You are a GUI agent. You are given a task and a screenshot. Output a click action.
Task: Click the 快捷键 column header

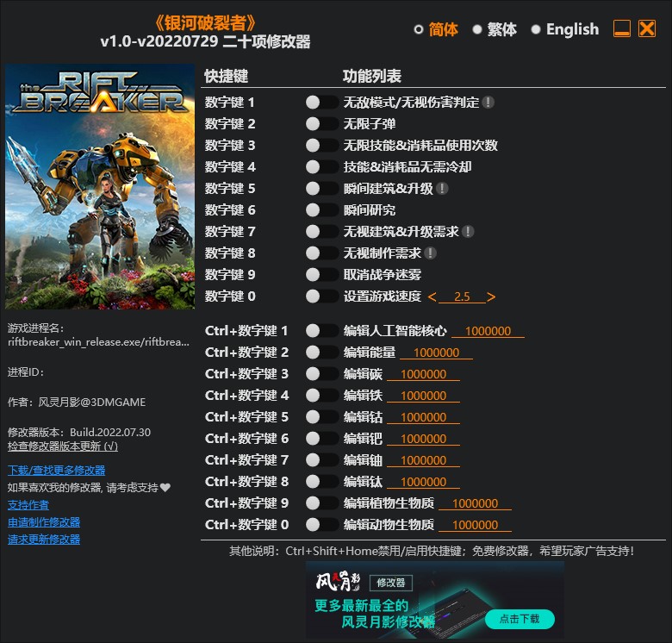(x=226, y=77)
